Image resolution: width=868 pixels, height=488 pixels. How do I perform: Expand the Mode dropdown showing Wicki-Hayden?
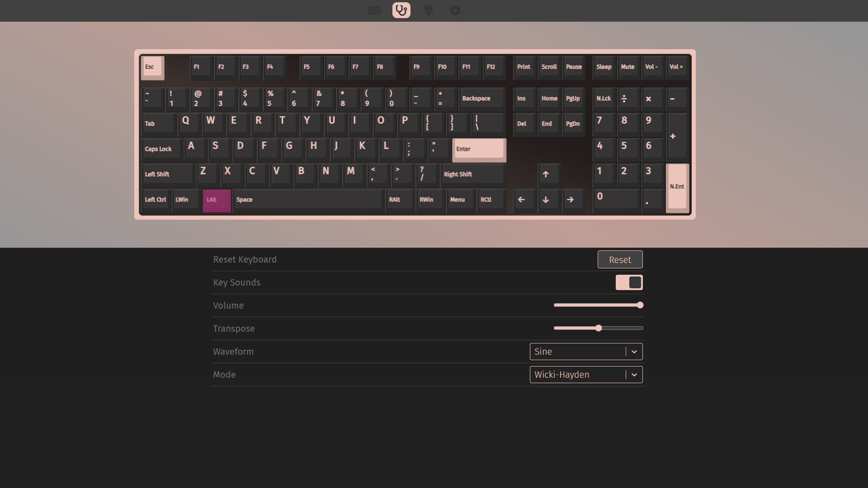(x=578, y=375)
